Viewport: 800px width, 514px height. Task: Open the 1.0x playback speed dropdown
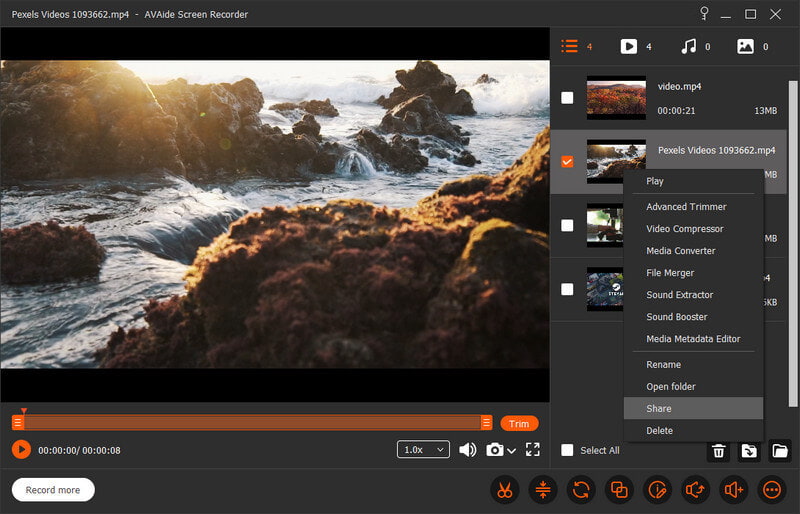point(423,450)
